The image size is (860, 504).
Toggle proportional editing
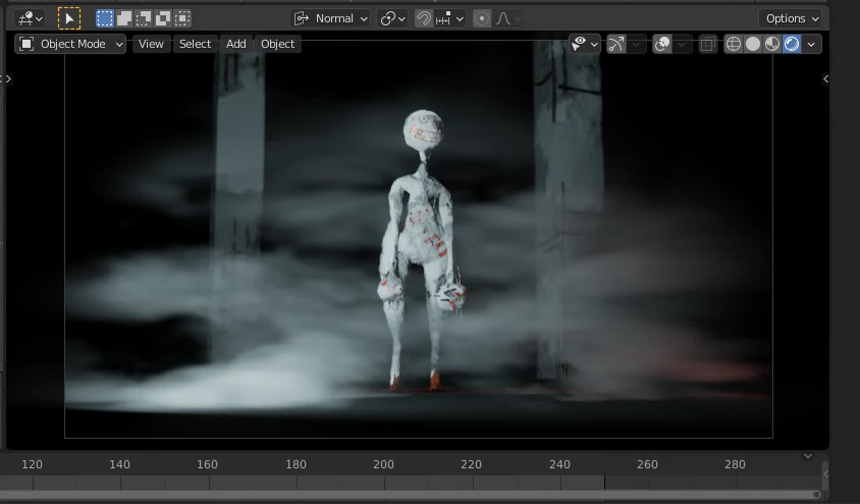482,18
